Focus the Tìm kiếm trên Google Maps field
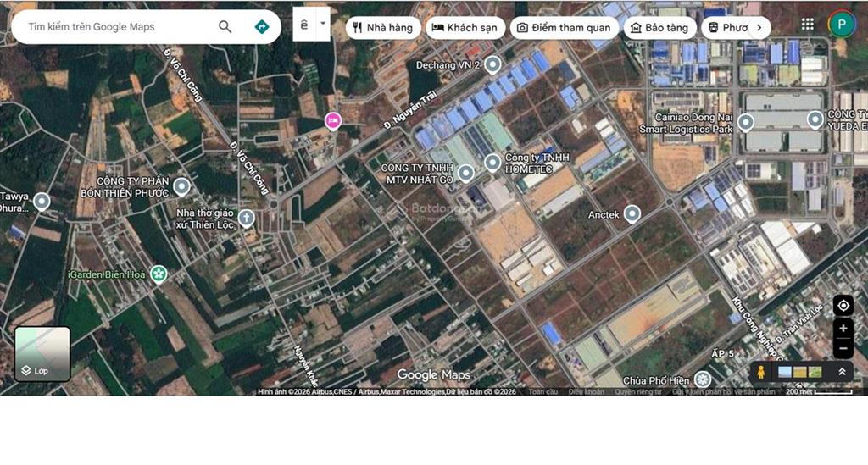Image resolution: width=868 pixels, height=465 pixels. click(119, 26)
